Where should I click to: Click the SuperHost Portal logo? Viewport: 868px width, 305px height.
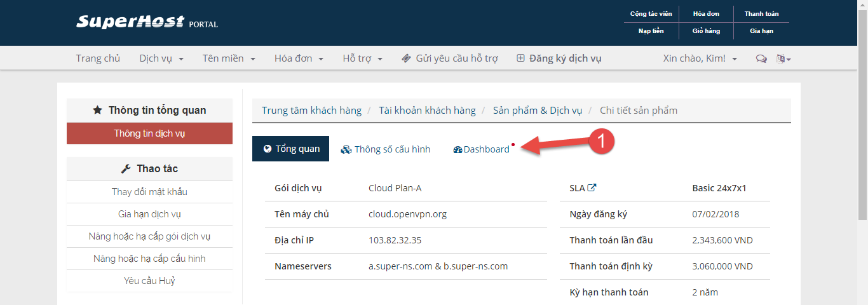tap(147, 22)
